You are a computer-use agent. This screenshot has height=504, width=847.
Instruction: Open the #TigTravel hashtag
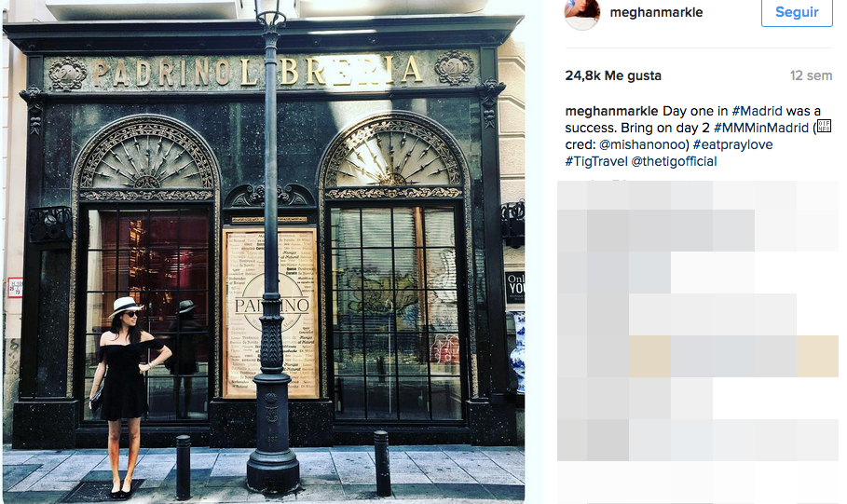[596, 161]
